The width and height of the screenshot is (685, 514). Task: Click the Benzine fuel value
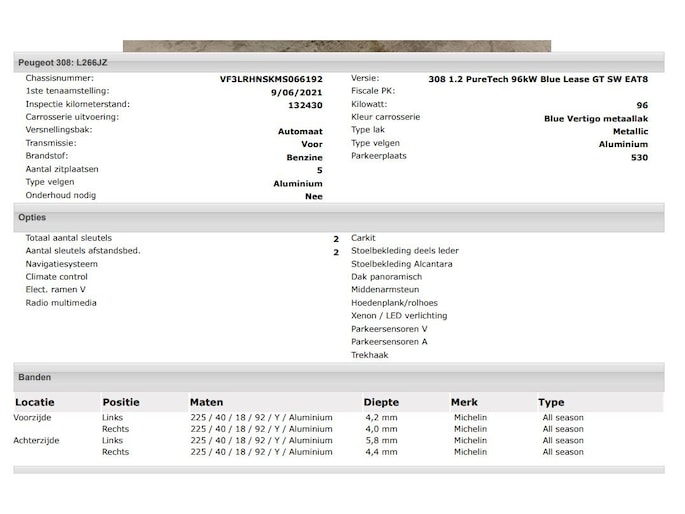304,158
